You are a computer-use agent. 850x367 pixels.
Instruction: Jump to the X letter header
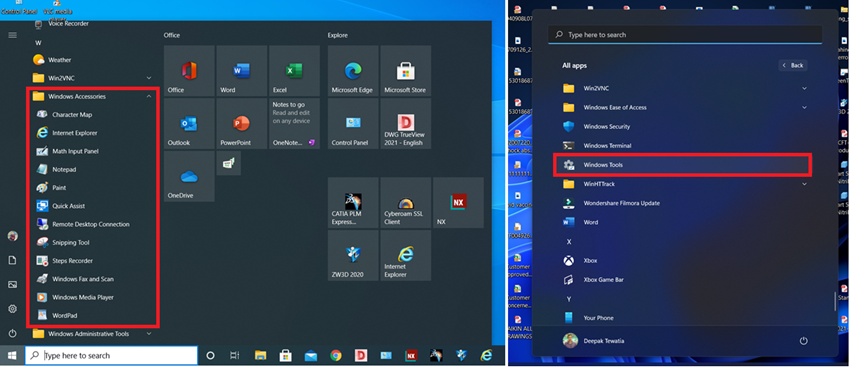(x=569, y=242)
